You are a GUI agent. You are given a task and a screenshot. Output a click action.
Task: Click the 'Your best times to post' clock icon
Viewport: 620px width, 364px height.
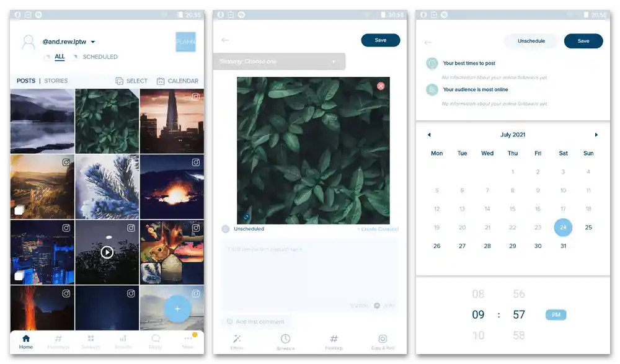tap(432, 63)
